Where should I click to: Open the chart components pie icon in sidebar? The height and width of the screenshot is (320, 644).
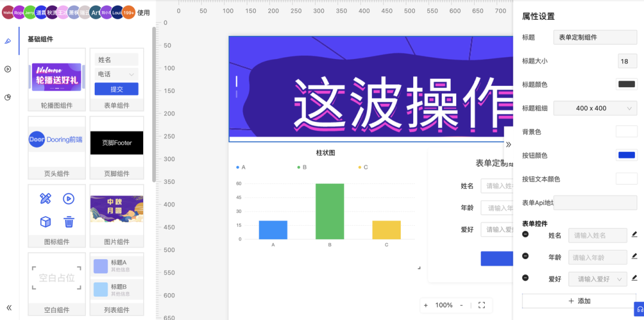coord(7,97)
